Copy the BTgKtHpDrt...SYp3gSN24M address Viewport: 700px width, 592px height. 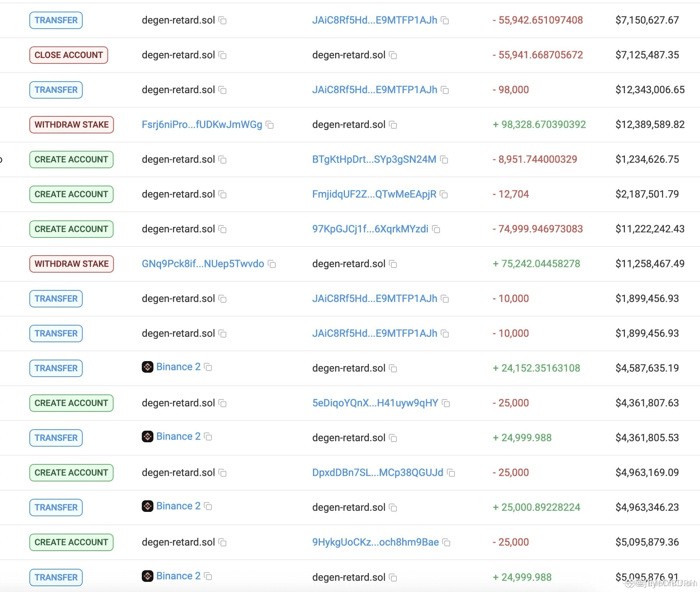444,160
